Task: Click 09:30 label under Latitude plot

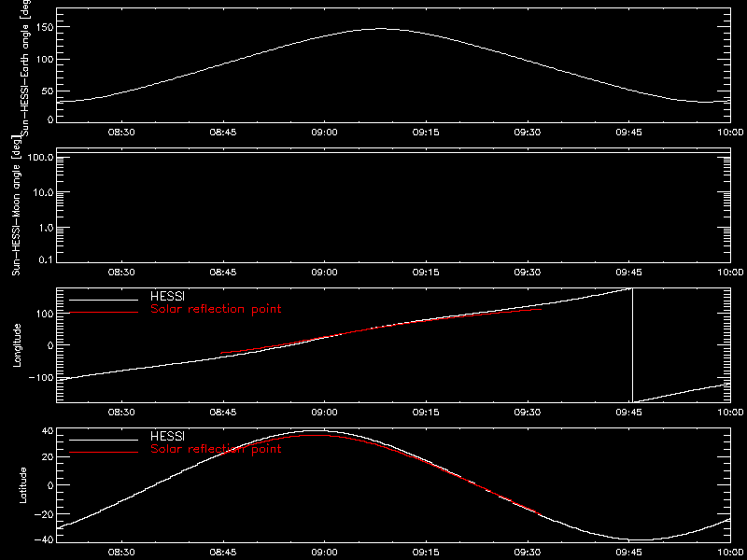Action: 528,553
